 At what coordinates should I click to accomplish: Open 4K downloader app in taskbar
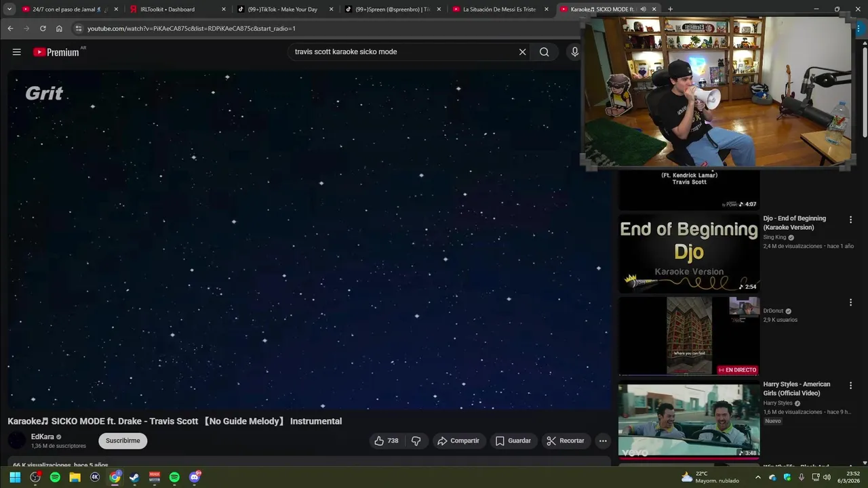[x=95, y=477]
